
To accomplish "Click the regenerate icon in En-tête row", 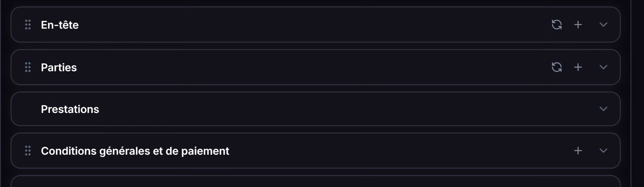I will [557, 25].
